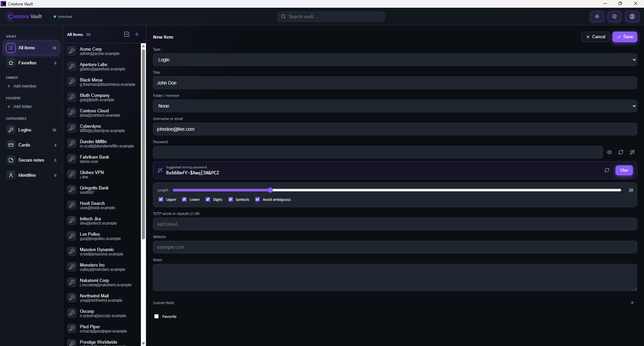This screenshot has width=644, height=346.
Task: Cancel the new item
Action: (595, 37)
